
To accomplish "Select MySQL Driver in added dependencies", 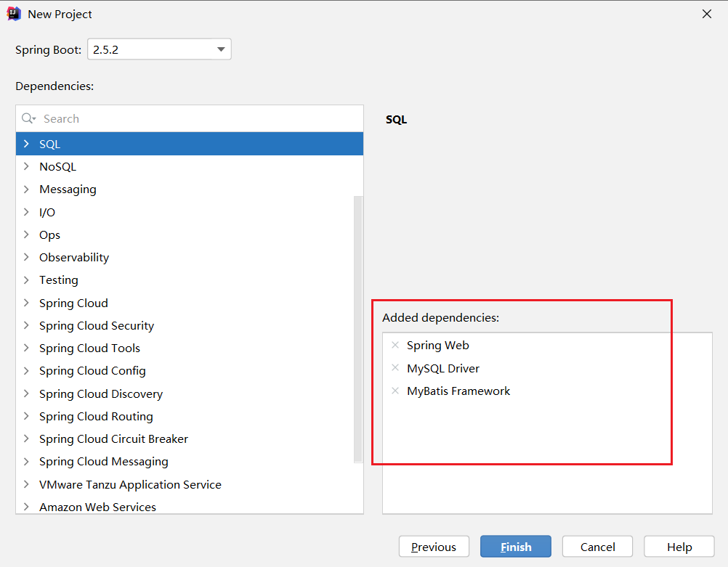I will 443,368.
